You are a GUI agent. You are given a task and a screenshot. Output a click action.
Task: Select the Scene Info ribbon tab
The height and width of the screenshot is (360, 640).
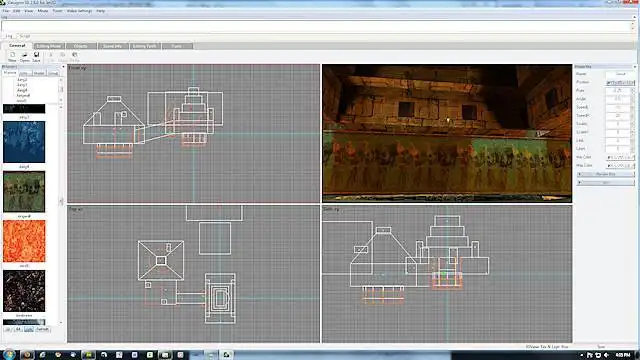click(113, 46)
